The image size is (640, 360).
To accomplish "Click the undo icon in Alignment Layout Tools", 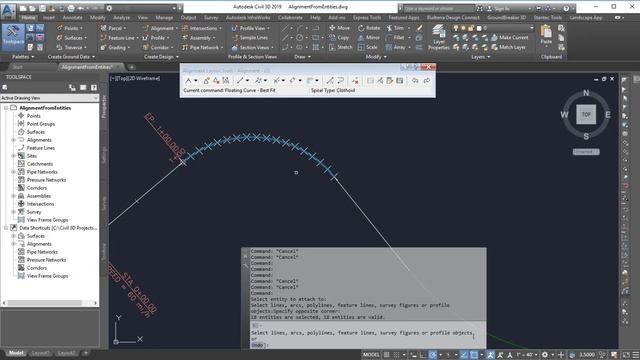I will pyautogui.click(x=415, y=80).
